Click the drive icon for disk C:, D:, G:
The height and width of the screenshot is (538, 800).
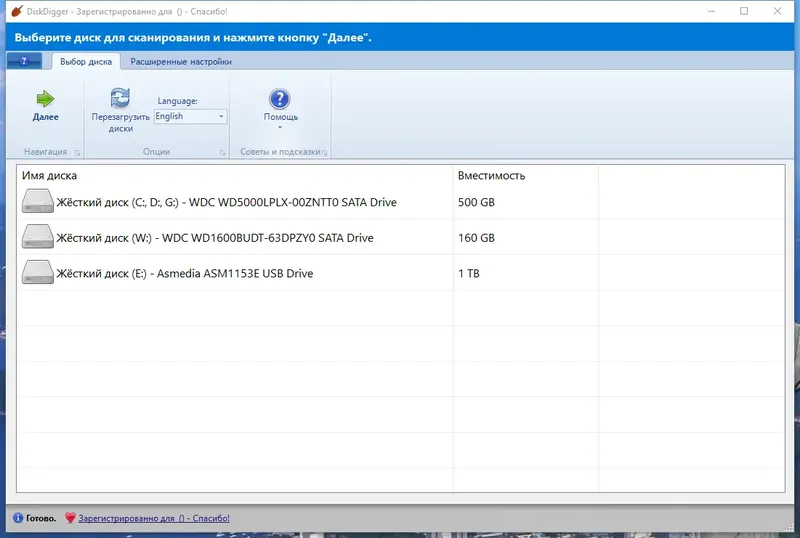(38, 201)
